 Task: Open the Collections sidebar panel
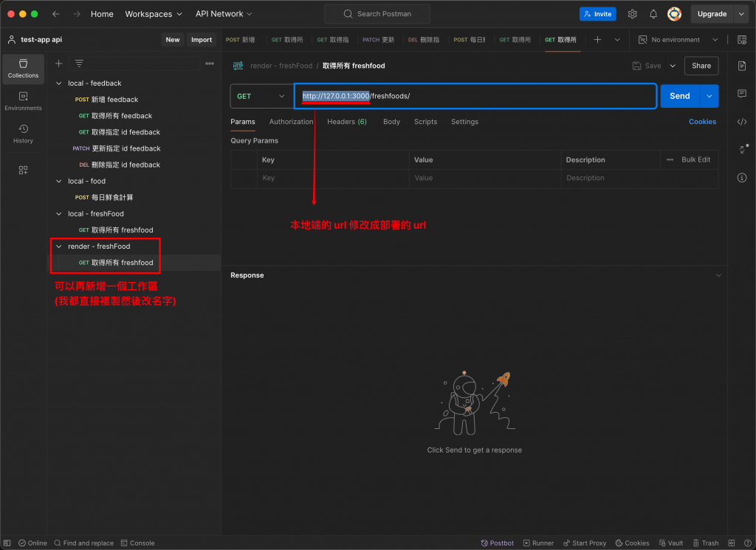coord(23,69)
